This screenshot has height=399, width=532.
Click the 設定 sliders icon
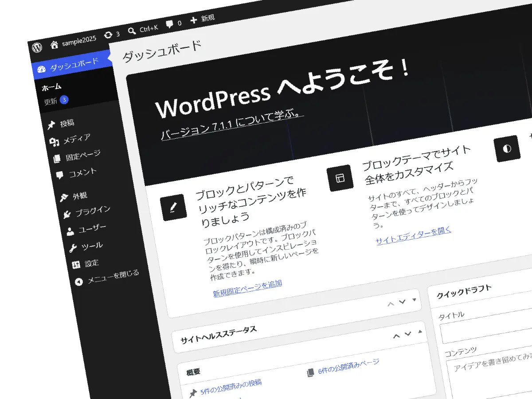(x=76, y=265)
